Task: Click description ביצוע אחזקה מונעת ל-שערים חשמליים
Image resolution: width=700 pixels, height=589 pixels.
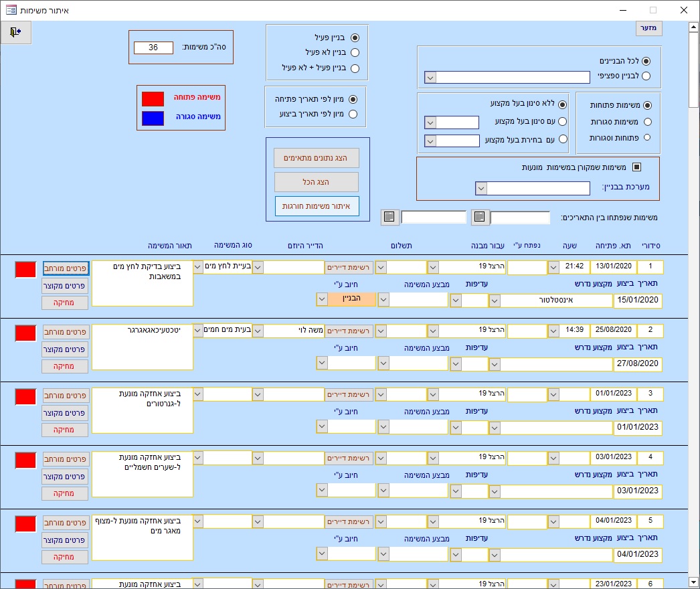Action: (x=143, y=475)
